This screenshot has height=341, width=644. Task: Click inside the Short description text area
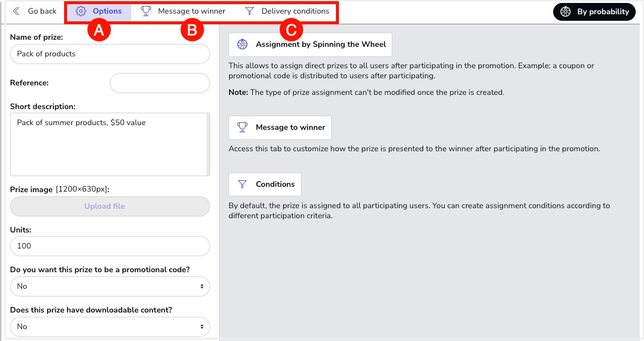(109, 144)
